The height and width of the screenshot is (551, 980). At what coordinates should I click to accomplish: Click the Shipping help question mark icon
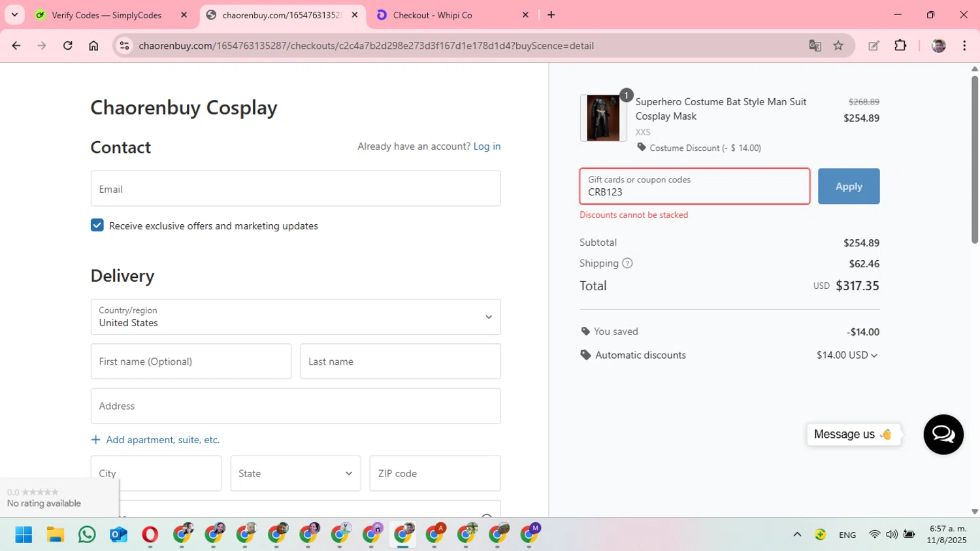pos(627,263)
